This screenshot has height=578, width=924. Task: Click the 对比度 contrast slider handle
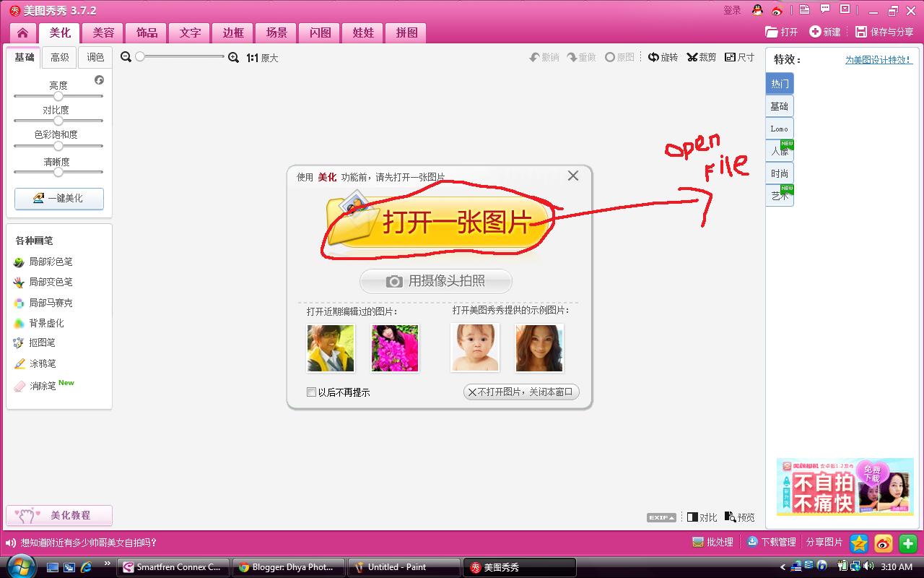pos(58,121)
